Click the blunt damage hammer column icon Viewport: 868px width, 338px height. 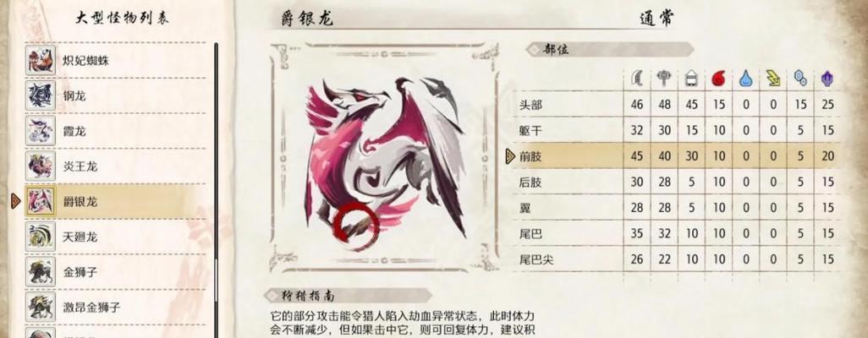click(x=664, y=79)
